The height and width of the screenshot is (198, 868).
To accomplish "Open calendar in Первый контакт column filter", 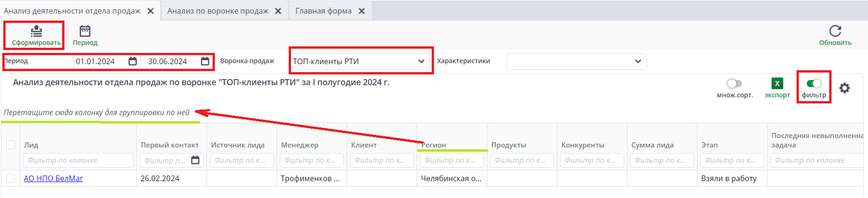I will [x=195, y=160].
